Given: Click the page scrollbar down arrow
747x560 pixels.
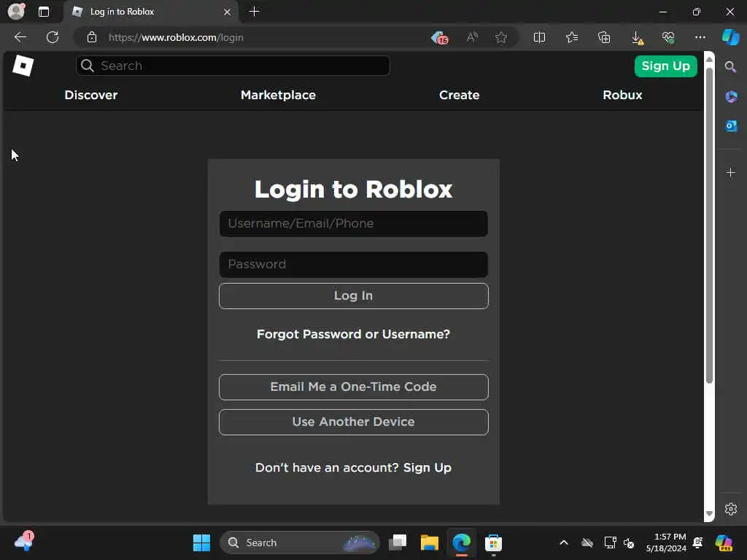Looking at the screenshot, I should tap(709, 513).
